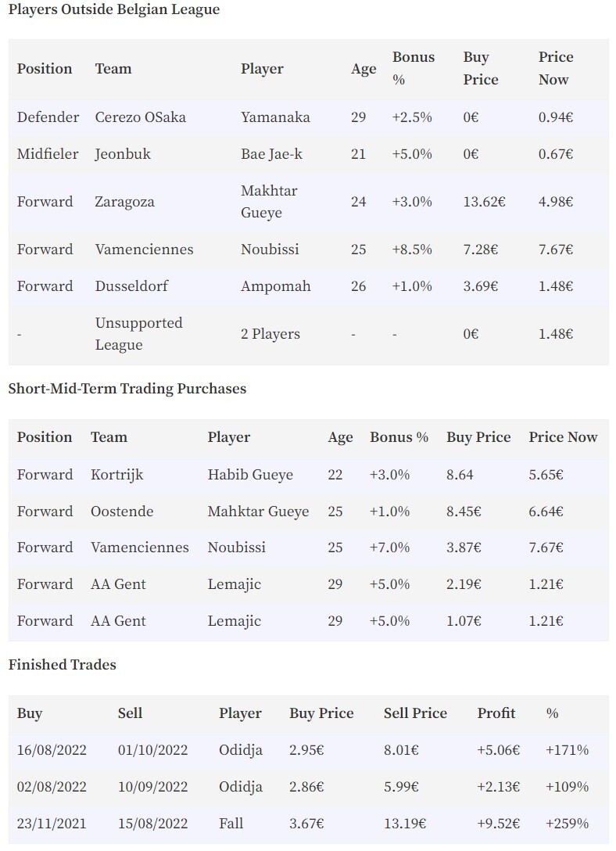Select Noubissi's 13.62€ buy price neighbor 7.28€
616x851 pixels.
point(480,250)
